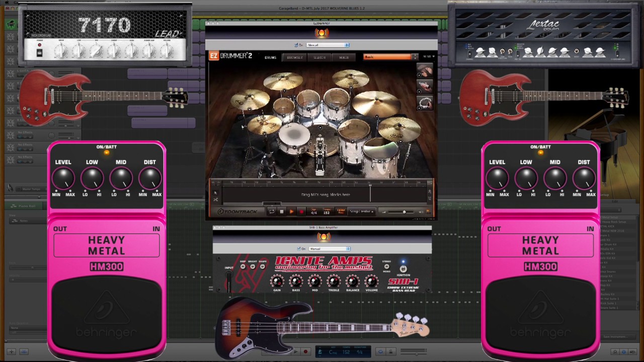Click the Volume knob on SHB-1 amp

tap(372, 281)
